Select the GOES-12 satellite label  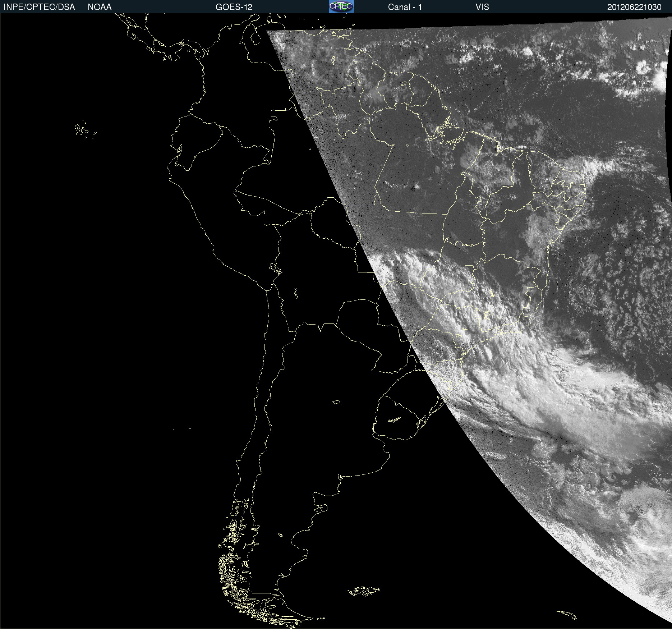(234, 7)
